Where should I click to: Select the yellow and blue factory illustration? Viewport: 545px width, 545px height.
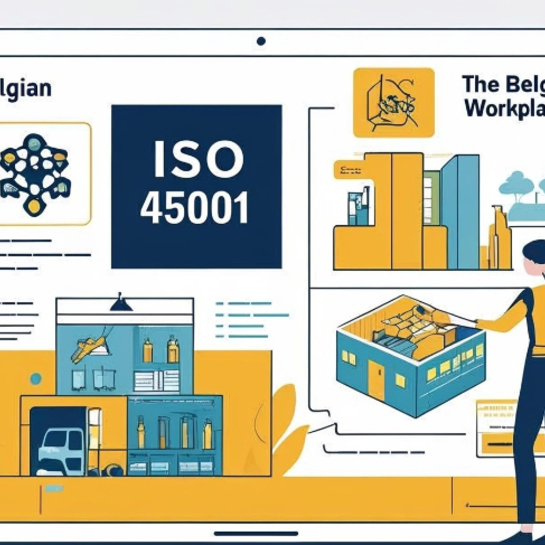(423, 211)
